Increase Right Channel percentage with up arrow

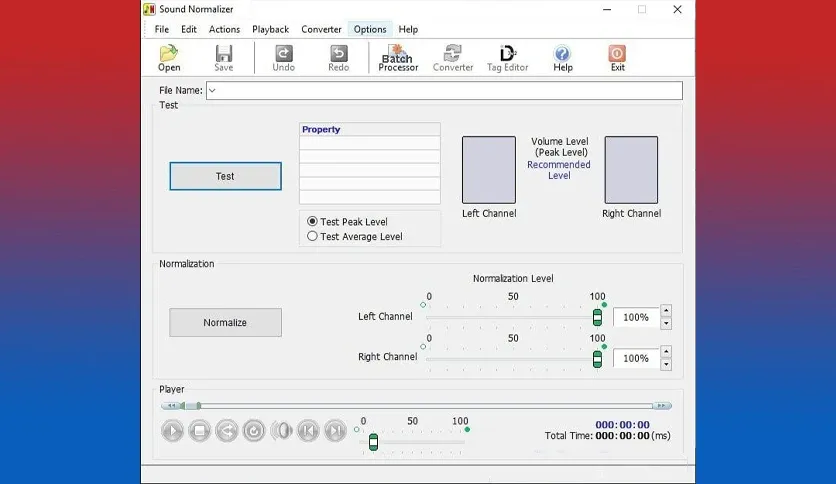coord(666,351)
